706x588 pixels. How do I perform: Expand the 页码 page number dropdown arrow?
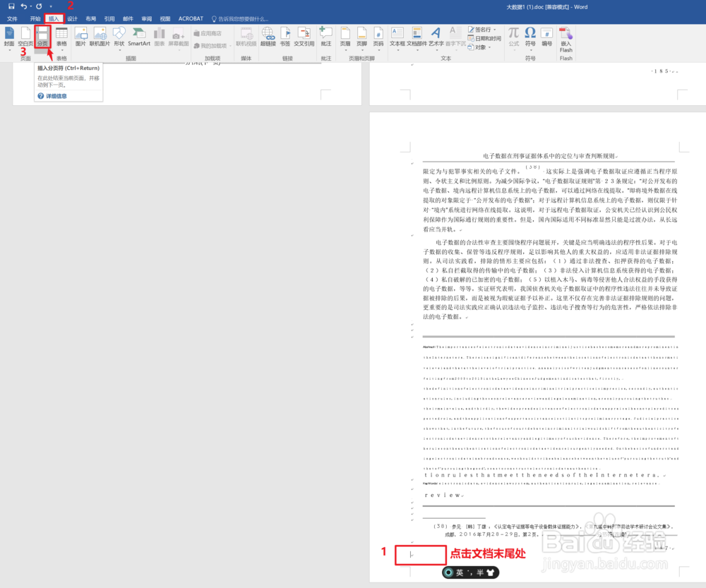pos(378,50)
